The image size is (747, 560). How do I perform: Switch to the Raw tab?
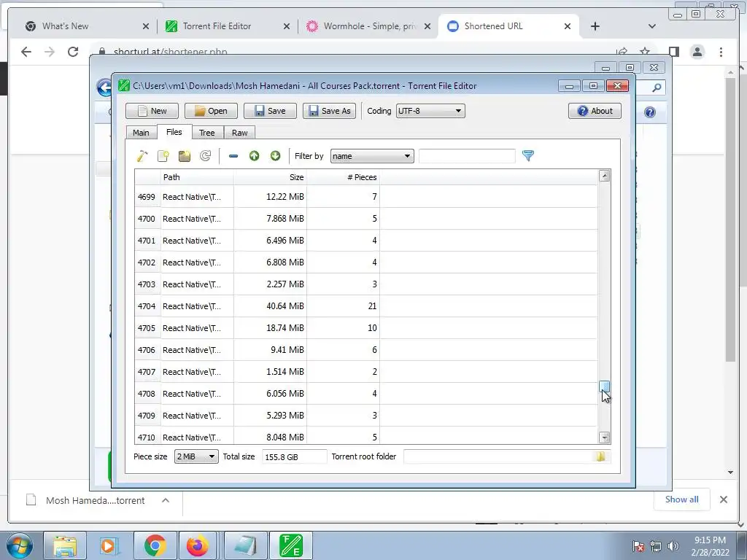tap(239, 133)
